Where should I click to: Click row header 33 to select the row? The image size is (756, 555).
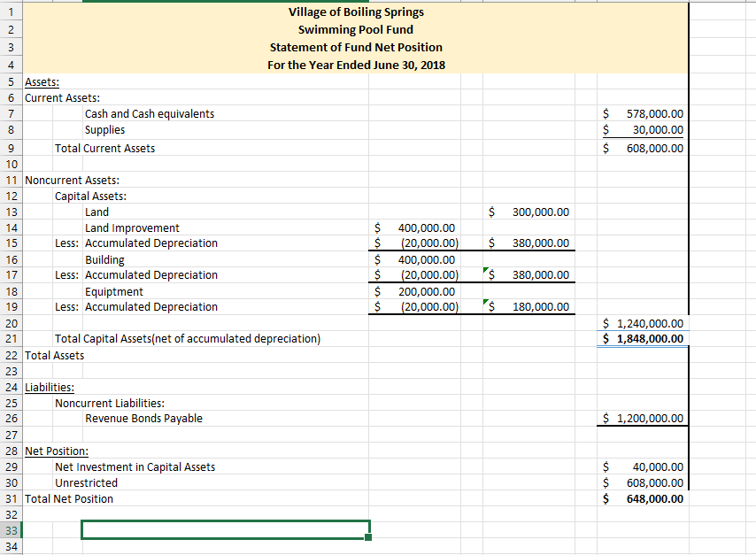(10, 530)
